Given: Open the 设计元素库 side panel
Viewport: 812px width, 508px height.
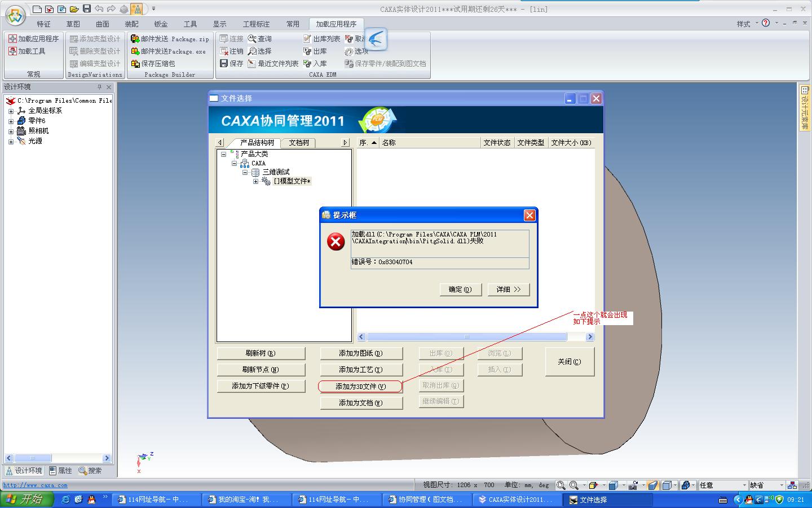Looking at the screenshot, I should coord(805,107).
